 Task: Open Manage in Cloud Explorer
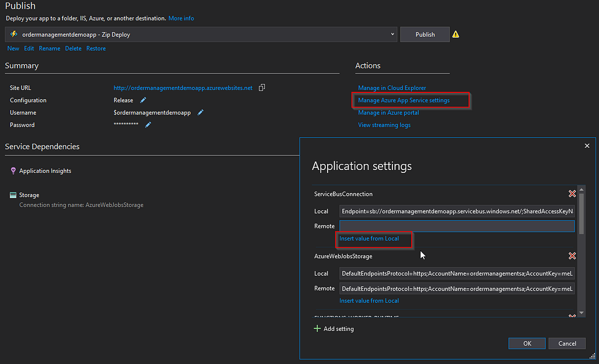pos(392,88)
